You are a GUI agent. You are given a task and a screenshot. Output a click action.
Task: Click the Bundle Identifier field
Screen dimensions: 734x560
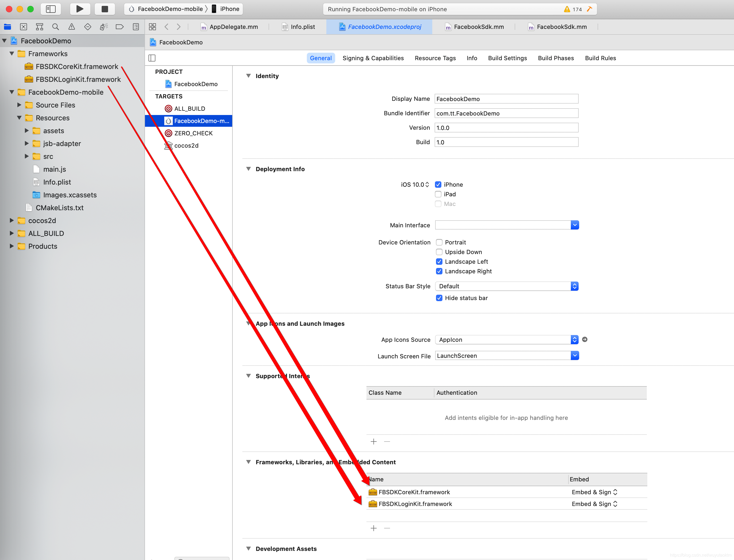click(x=506, y=113)
